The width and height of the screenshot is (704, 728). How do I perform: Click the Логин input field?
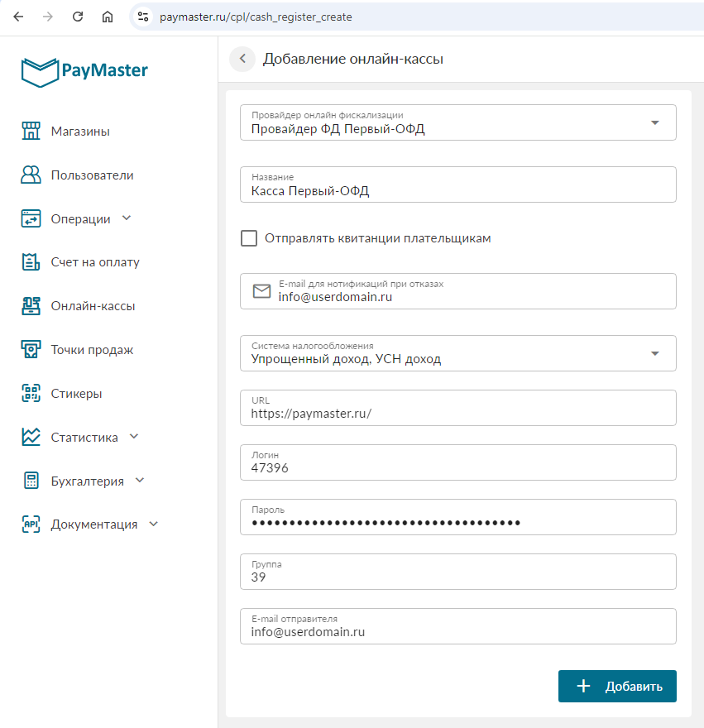tap(457, 462)
